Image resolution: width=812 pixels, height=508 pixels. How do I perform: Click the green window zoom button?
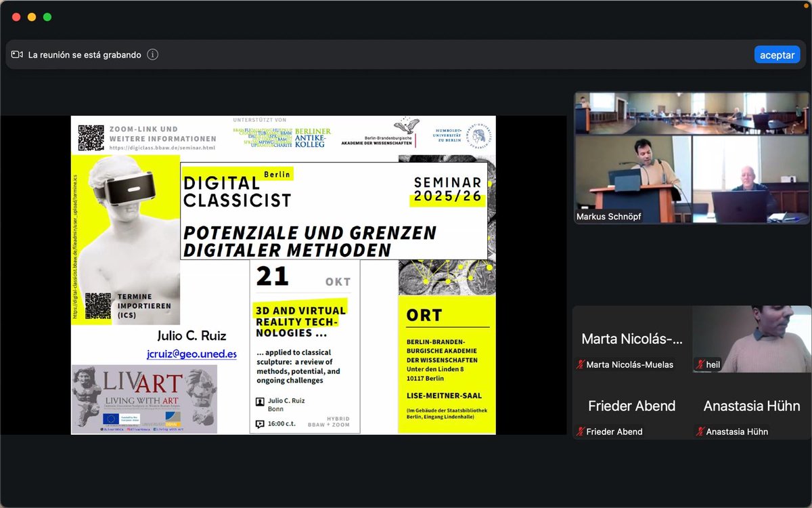click(x=47, y=17)
